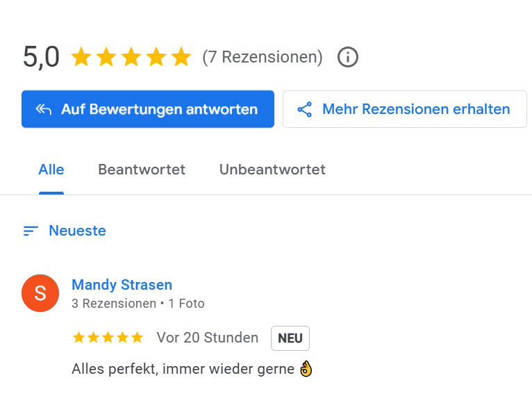This screenshot has height=396, width=532.
Task: Click the sort lines icon beside Neueste
Action: 31,231
